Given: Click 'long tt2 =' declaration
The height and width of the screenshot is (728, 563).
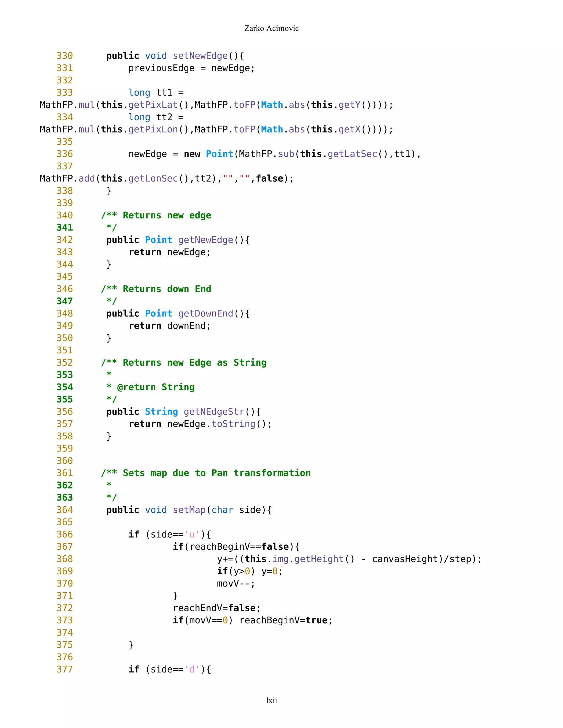Looking at the screenshot, I should pyautogui.click(x=156, y=117).
